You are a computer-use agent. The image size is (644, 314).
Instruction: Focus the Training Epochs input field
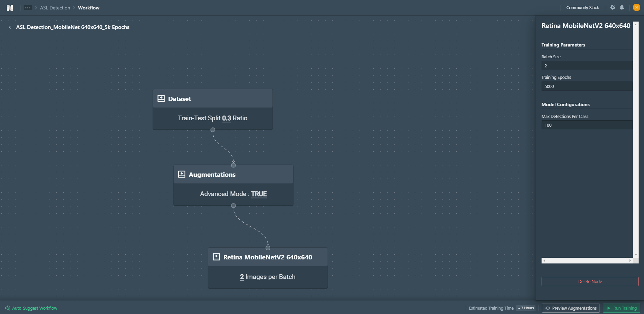587,86
